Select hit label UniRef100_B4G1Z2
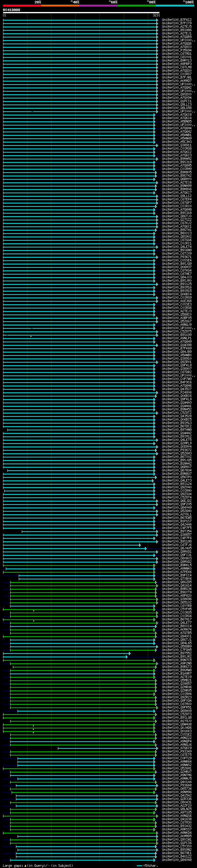Image resolution: width=197 pixels, height=868 pixels. coord(177,856)
